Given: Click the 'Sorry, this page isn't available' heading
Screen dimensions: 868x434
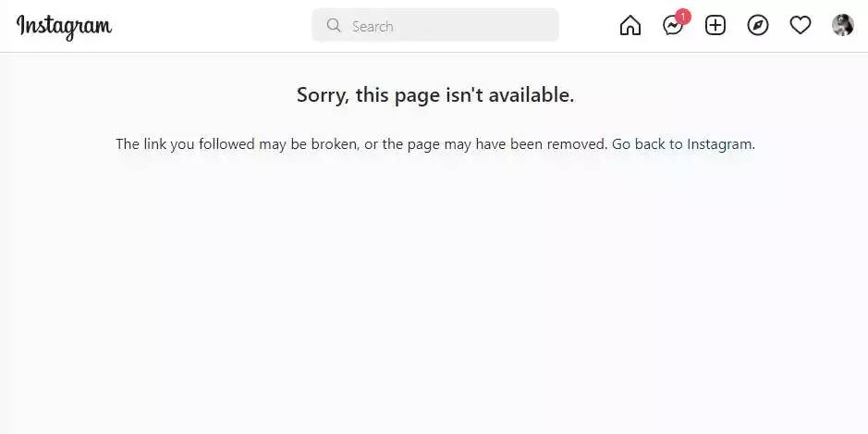Looking at the screenshot, I should coord(435,95).
